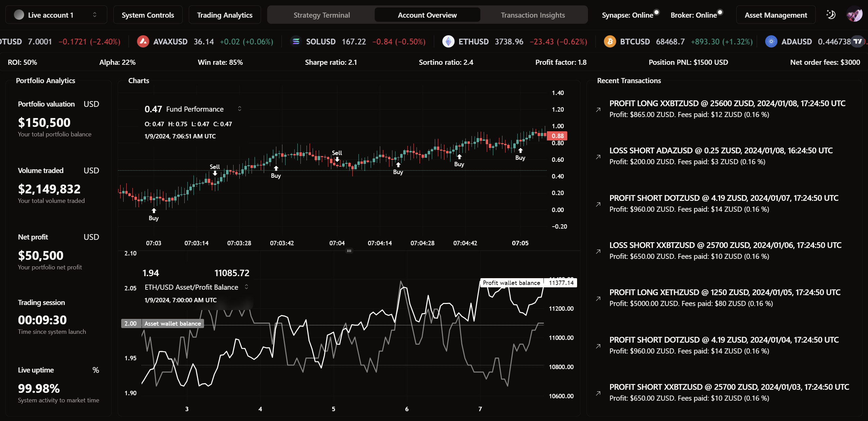Click the Portfolio Analytics panel heading
The width and height of the screenshot is (868, 421).
pyautogui.click(x=45, y=81)
